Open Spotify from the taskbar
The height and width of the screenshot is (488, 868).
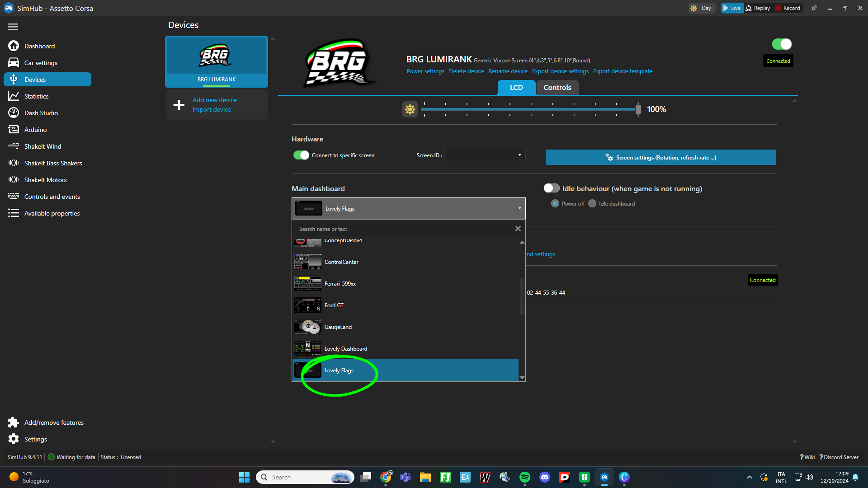pos(525,477)
